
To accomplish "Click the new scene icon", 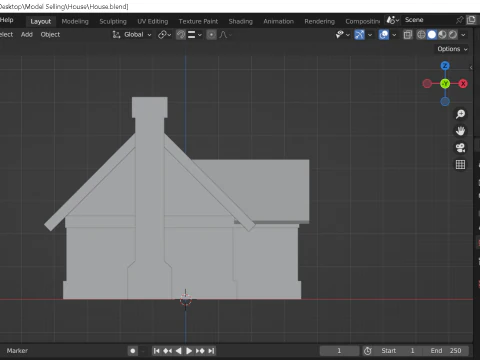I will click(471, 20).
